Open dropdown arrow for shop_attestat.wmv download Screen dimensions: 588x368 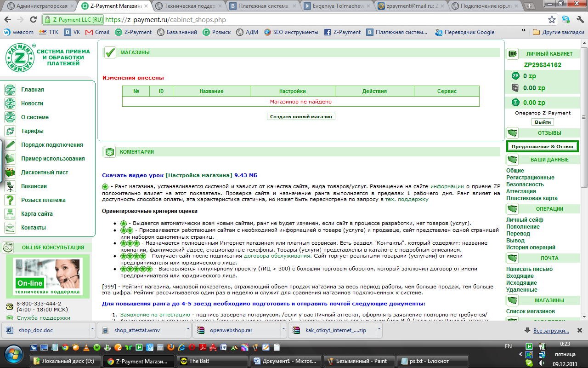[x=188, y=330]
